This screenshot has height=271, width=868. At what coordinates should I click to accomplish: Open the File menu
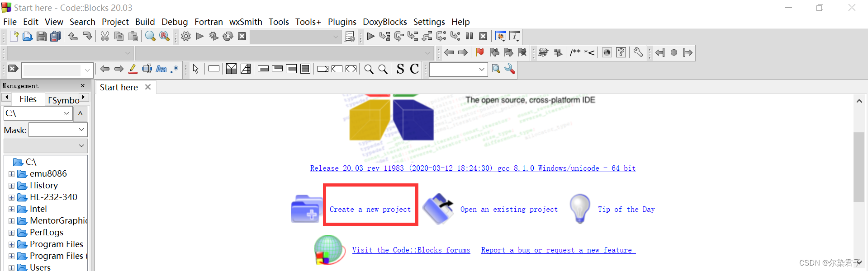10,22
